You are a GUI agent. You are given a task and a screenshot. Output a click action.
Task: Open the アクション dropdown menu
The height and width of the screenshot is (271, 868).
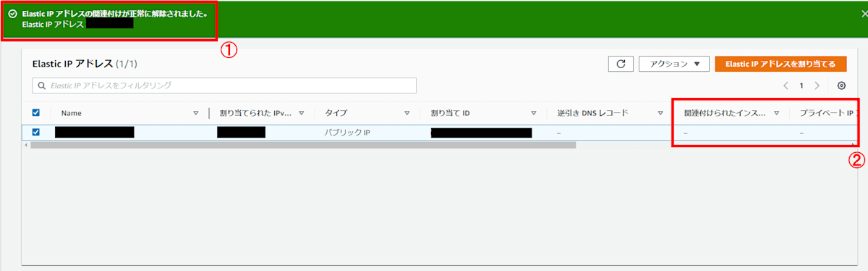tap(674, 64)
